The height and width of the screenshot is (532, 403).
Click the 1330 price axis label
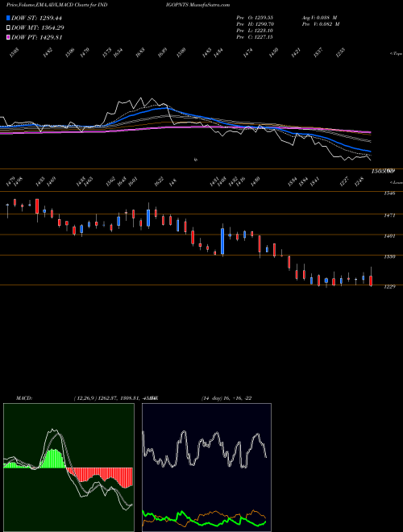(x=389, y=256)
